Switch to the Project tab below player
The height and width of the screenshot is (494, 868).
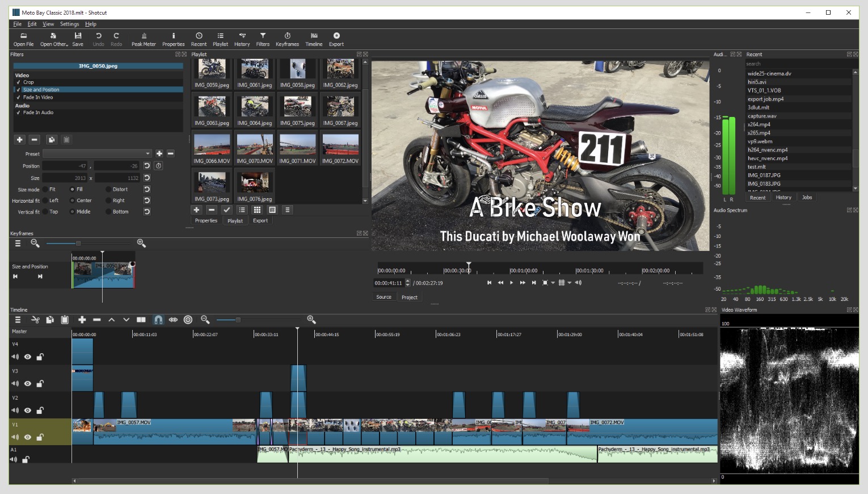click(409, 297)
